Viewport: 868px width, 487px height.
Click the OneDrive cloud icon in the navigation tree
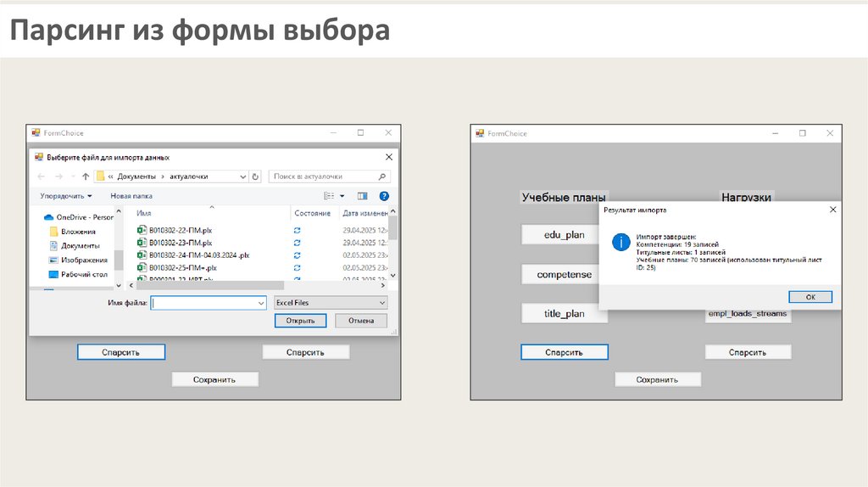pyautogui.click(x=48, y=217)
